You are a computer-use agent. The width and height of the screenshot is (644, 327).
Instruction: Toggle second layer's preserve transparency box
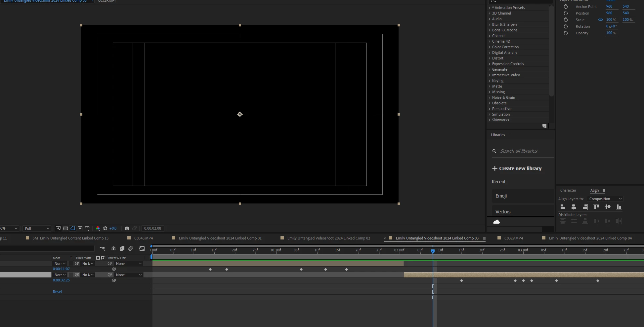click(71, 275)
